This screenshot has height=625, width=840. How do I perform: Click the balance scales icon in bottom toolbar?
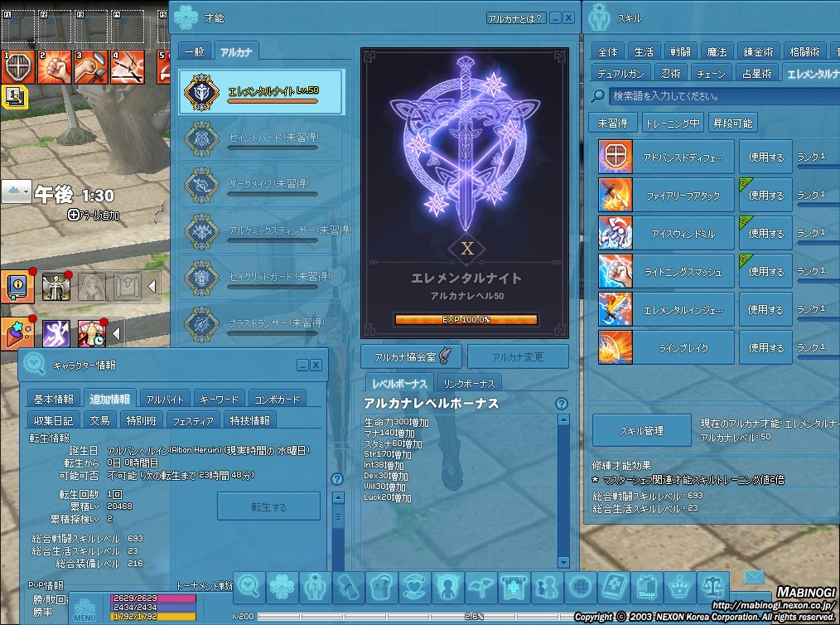(x=712, y=589)
